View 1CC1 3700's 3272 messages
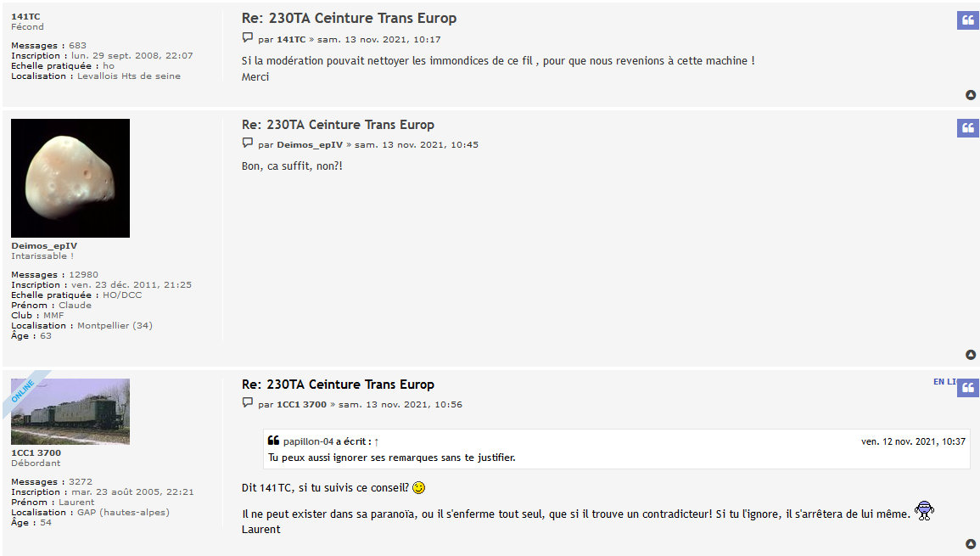Viewport: 980px width, 556px height. 81,481
